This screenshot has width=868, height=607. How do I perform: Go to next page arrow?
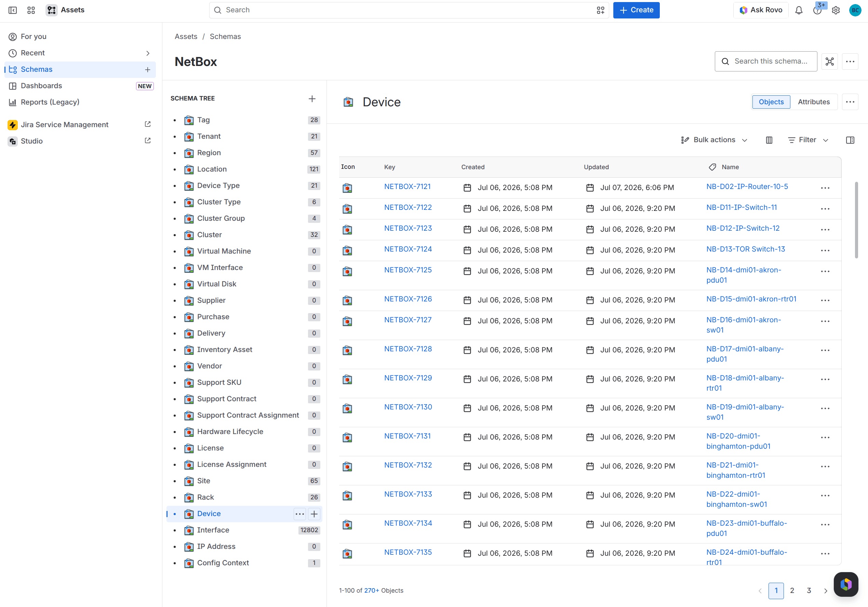825,590
